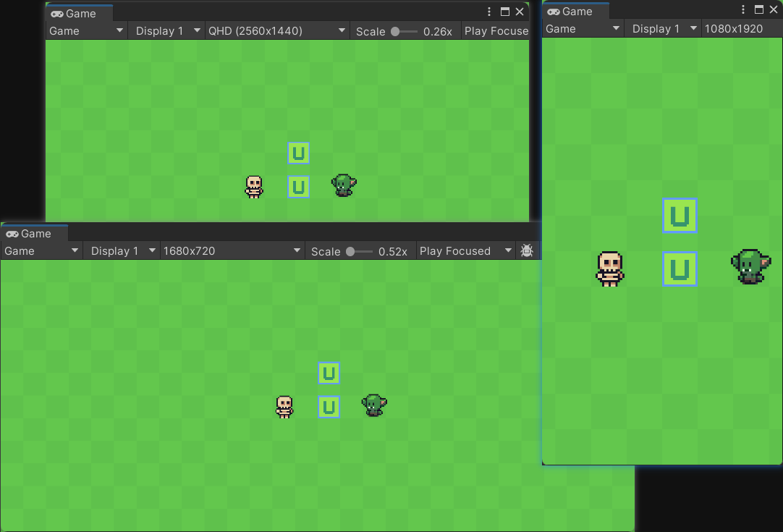Click the U tile between skeleton and goblin in QHD view
This screenshot has height=532, width=783.
pos(299,187)
